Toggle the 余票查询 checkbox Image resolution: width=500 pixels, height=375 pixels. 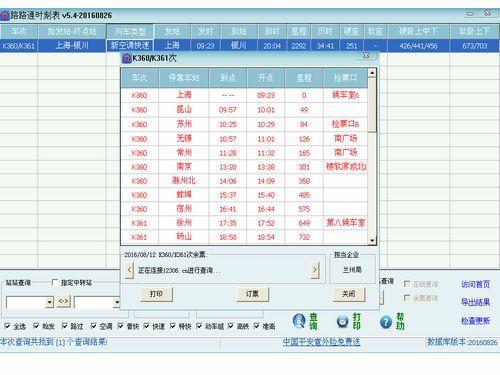click(x=407, y=297)
